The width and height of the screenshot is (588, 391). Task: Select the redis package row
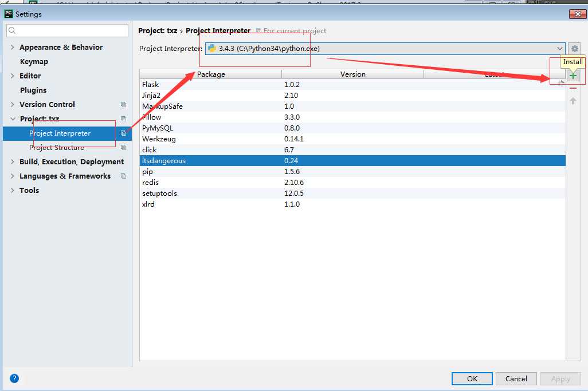point(352,183)
